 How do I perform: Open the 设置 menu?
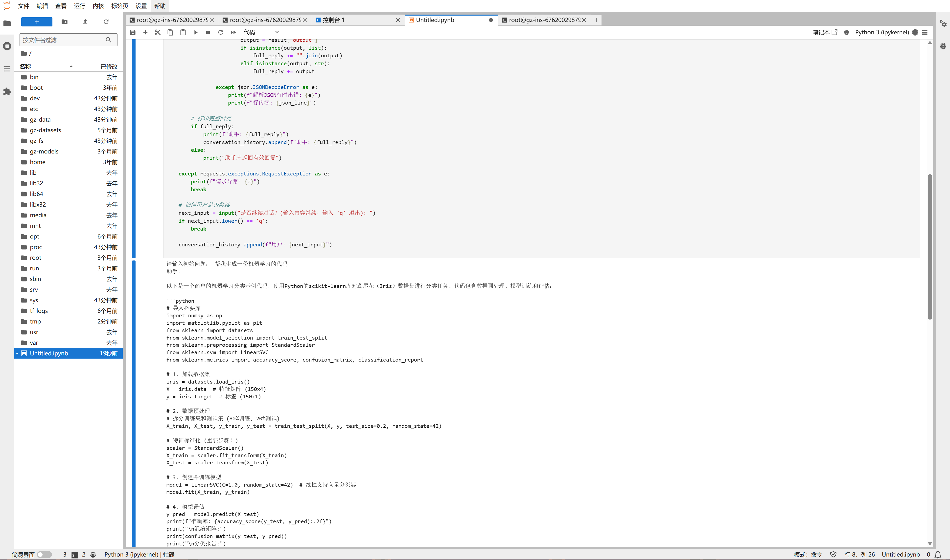[141, 6]
